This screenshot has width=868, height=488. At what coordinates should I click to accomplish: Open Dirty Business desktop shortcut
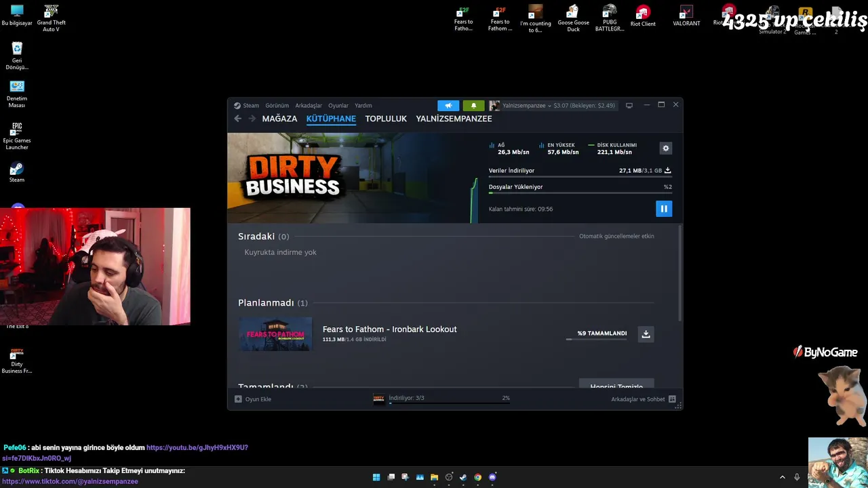click(17, 361)
